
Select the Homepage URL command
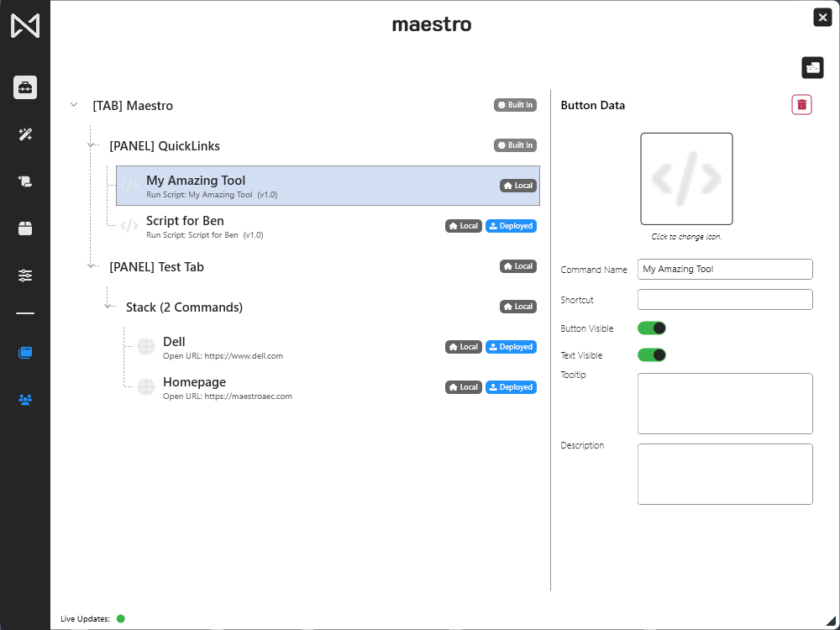tap(193, 387)
